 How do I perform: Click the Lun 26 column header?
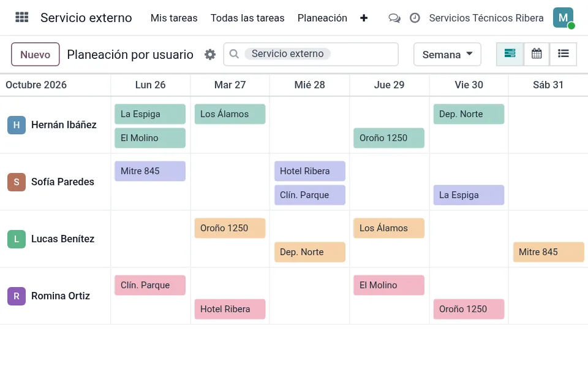[151, 85]
